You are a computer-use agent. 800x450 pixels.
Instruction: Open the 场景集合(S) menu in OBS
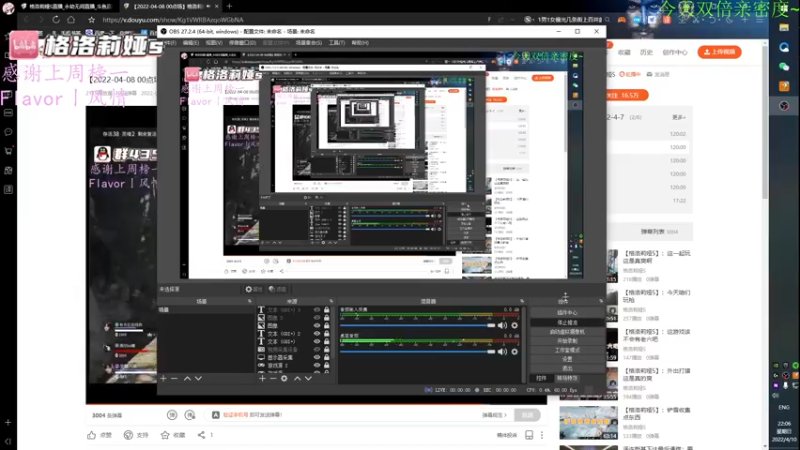(x=309, y=43)
